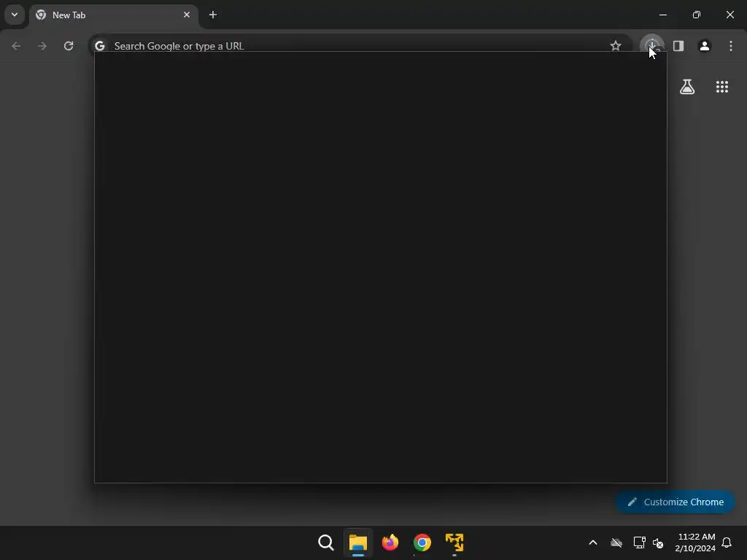This screenshot has height=560, width=747.
Task: Click the Google icon in address bar
Action: (100, 46)
